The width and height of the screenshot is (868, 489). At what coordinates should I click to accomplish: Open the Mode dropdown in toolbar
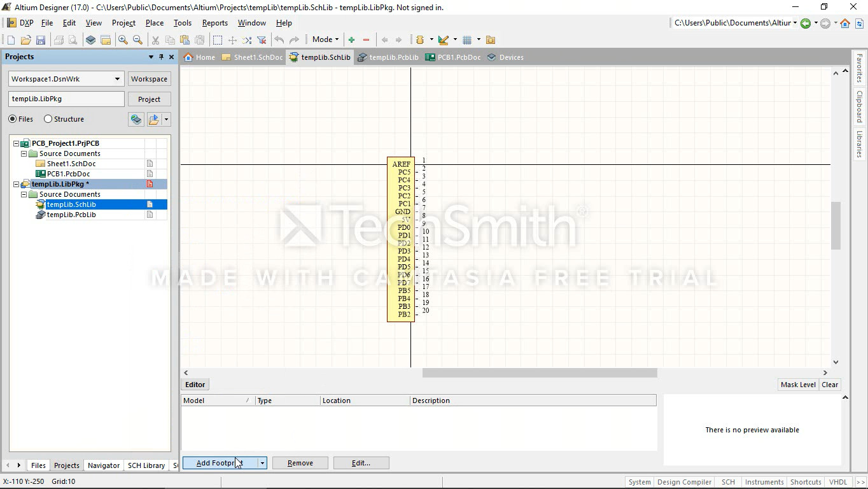click(325, 39)
